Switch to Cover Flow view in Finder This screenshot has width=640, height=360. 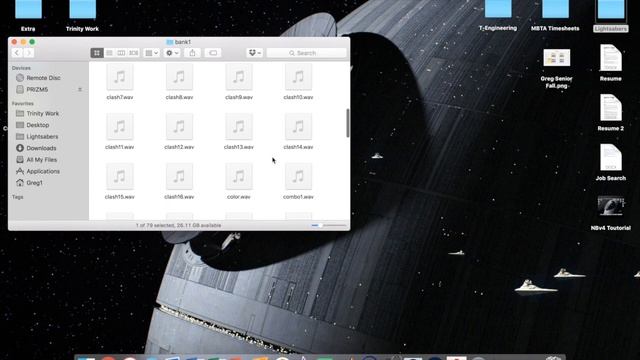[133, 53]
